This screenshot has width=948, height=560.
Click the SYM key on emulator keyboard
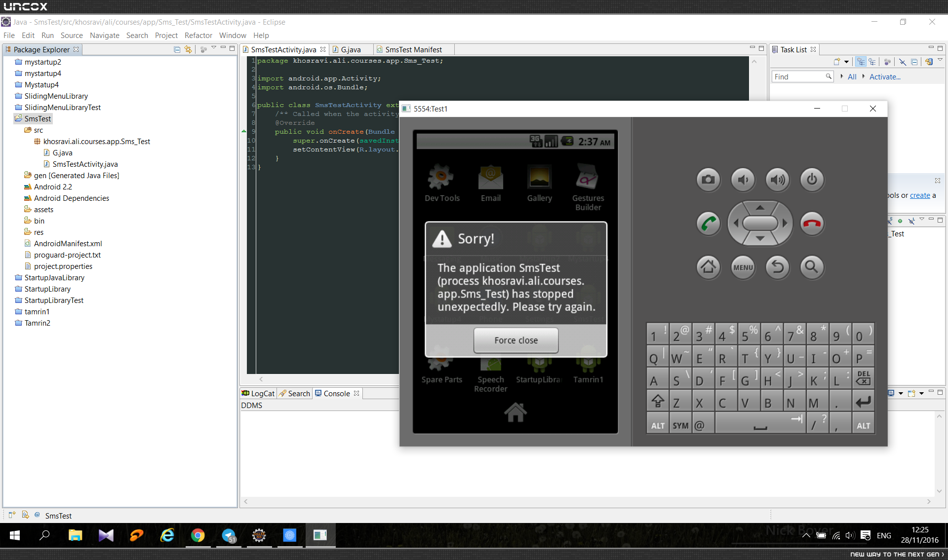coord(680,423)
